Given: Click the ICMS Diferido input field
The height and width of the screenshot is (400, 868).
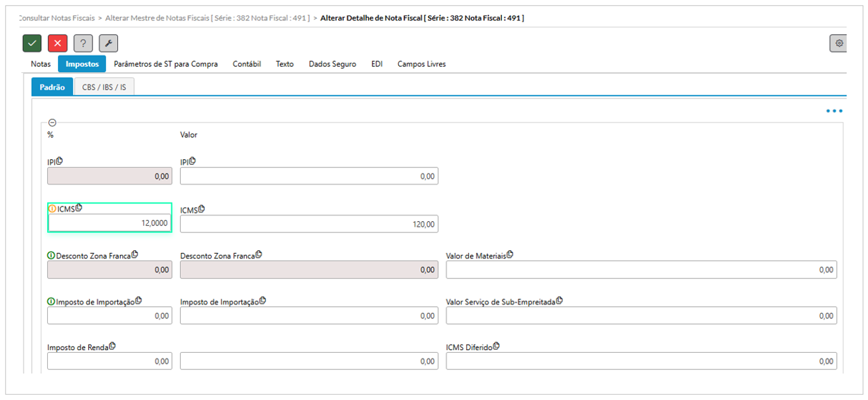Looking at the screenshot, I should [641, 361].
